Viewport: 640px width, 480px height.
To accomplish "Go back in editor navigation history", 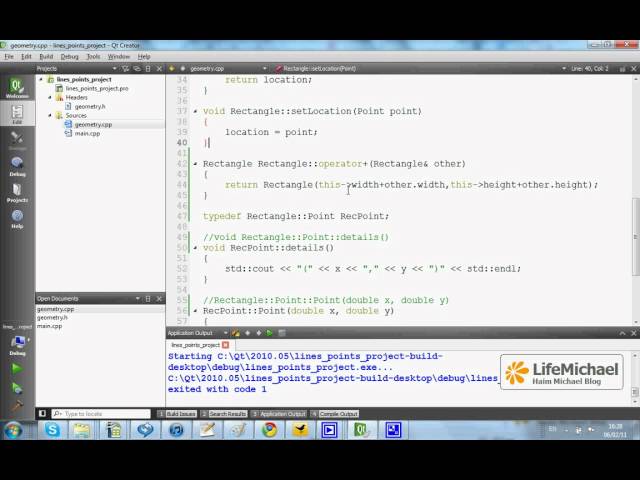I will coord(171,69).
